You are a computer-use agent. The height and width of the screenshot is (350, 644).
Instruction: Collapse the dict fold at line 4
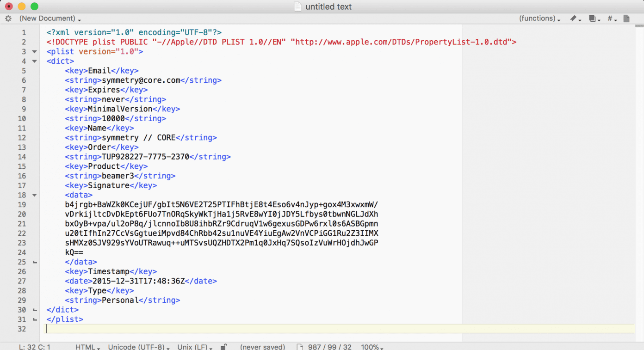click(x=34, y=61)
